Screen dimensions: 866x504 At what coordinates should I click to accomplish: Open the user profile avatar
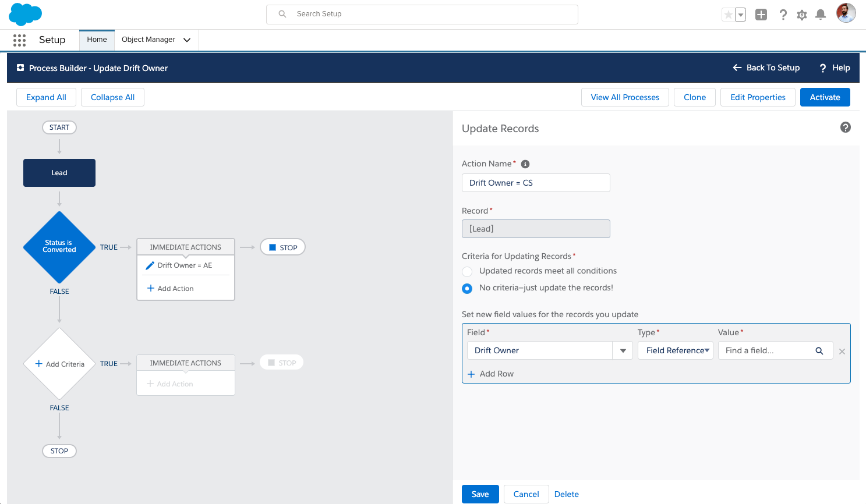click(x=846, y=13)
